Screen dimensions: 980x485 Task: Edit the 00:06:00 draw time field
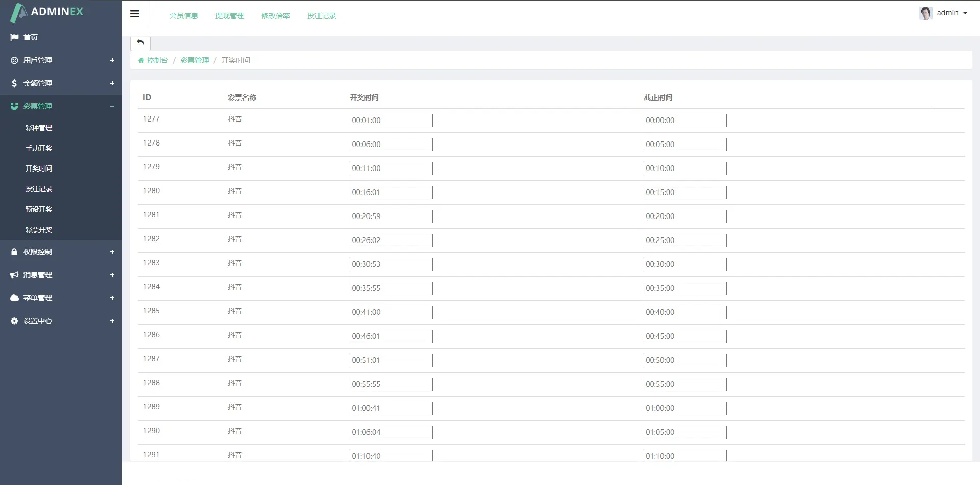click(391, 144)
